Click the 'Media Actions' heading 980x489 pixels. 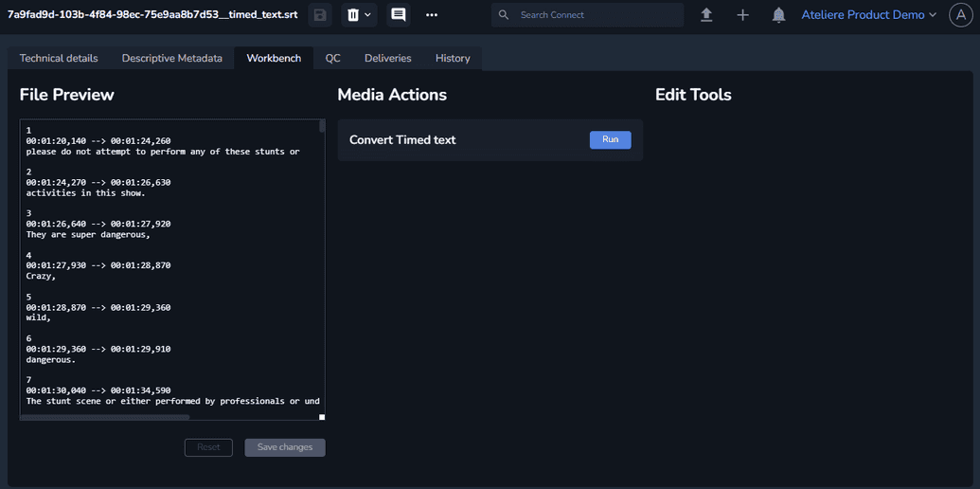click(392, 95)
